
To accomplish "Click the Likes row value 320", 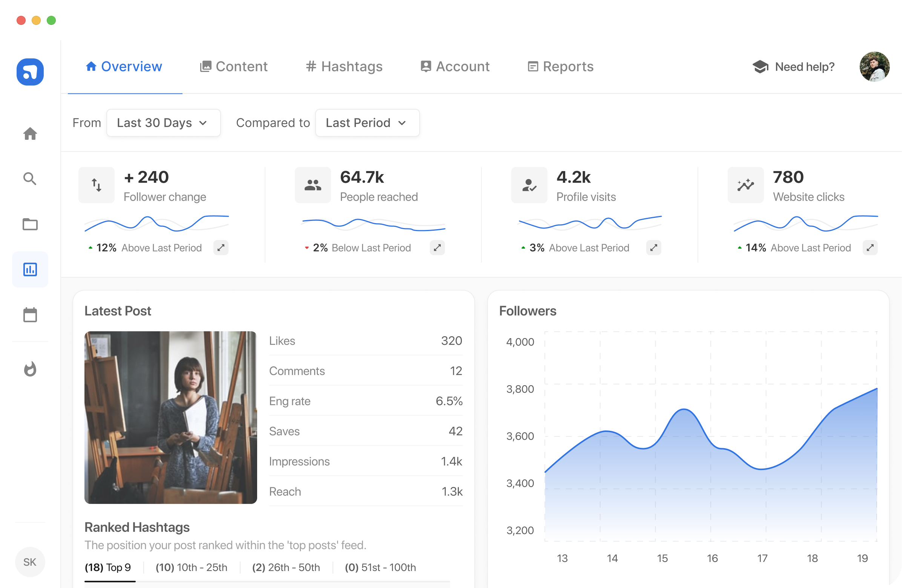I will click(452, 341).
